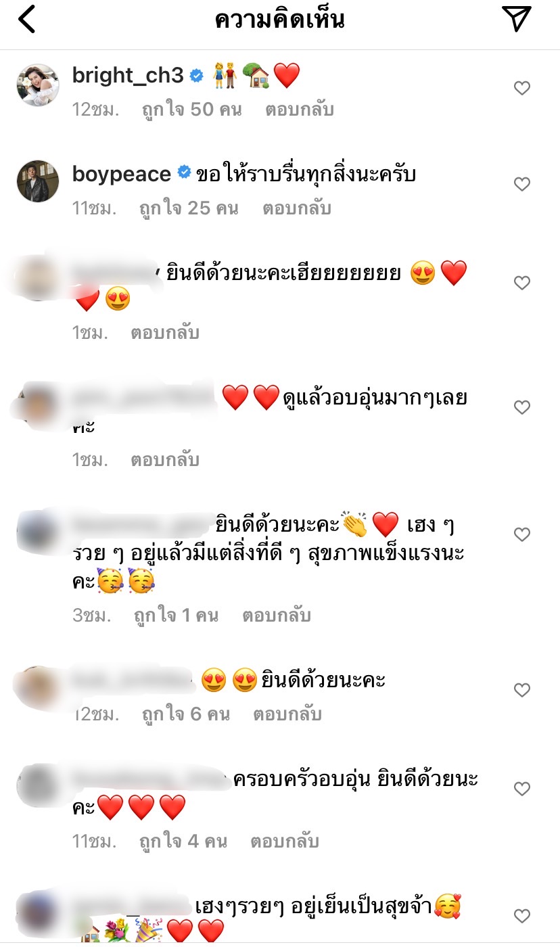Go back using the top-left arrow

pos(26,20)
